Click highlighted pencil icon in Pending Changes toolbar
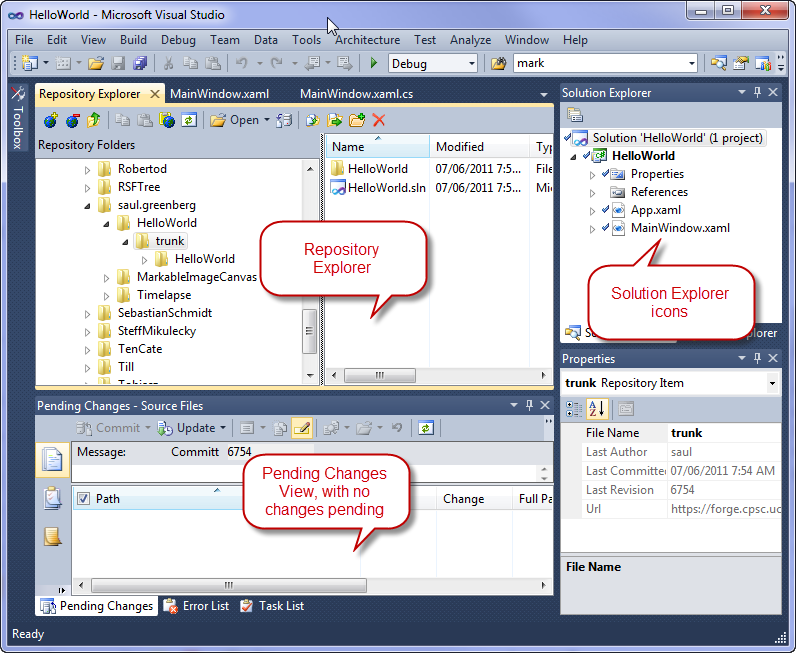 pos(302,429)
